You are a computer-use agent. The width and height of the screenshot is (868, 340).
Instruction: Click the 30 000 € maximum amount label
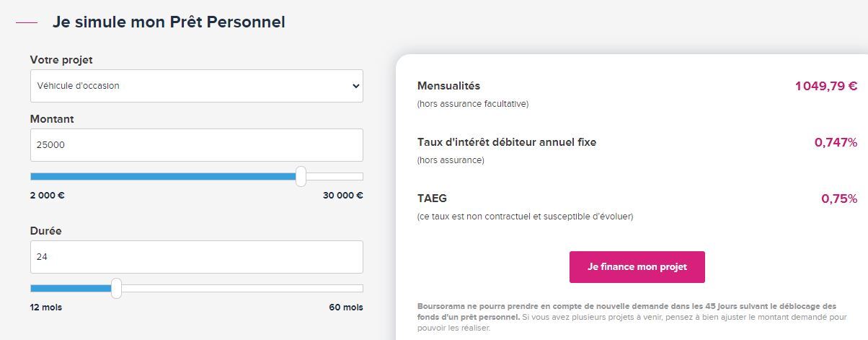pyautogui.click(x=343, y=195)
